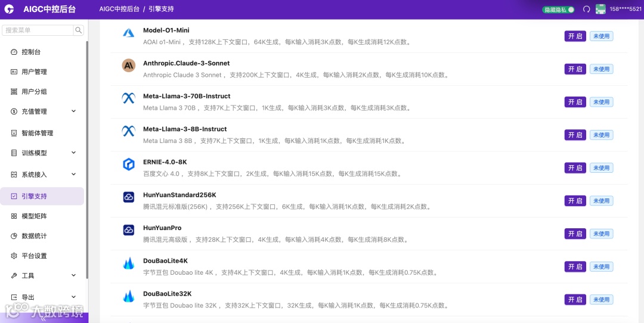Click the ERNIE-4.0-8K title text
Image resolution: width=644 pixels, height=323 pixels.
click(x=165, y=162)
